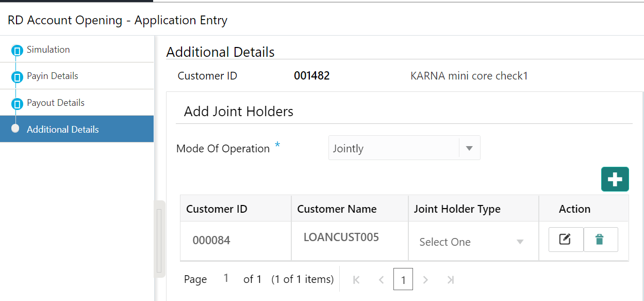Collapse the left sidebar using its handle
The width and height of the screenshot is (644, 301).
pyautogui.click(x=159, y=239)
